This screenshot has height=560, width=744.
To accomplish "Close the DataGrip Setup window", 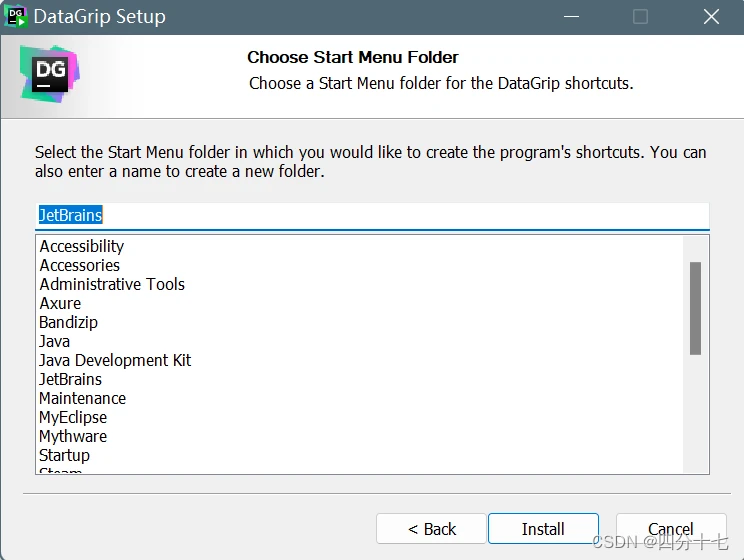I will [711, 17].
